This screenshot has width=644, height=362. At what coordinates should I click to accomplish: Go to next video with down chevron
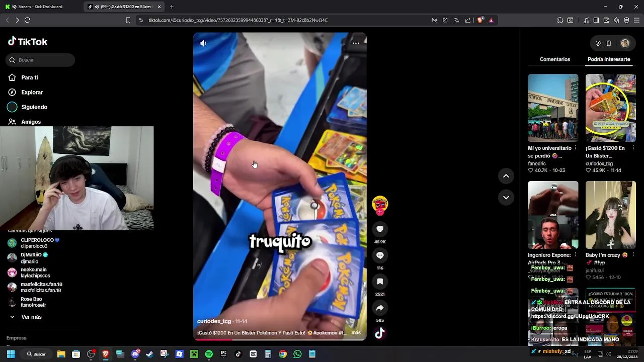click(x=506, y=198)
